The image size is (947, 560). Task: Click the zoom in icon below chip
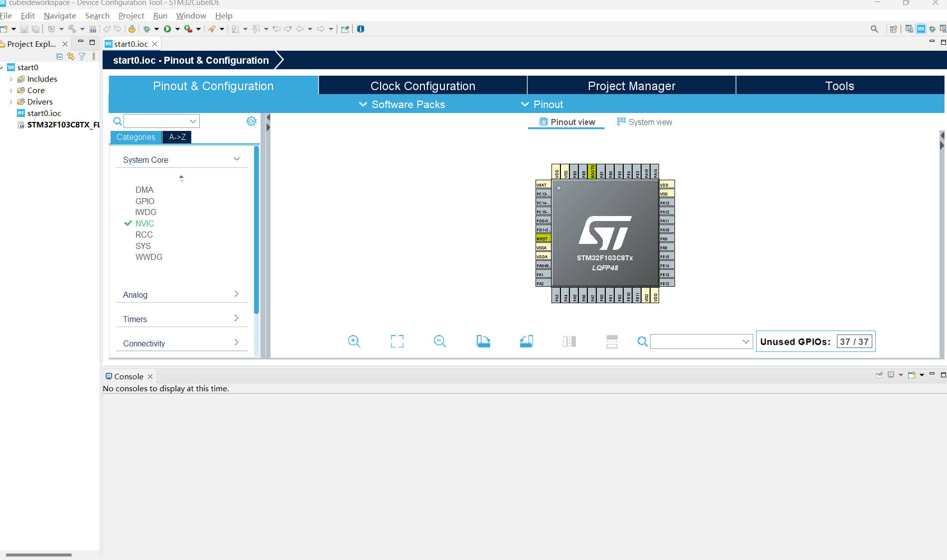[354, 341]
